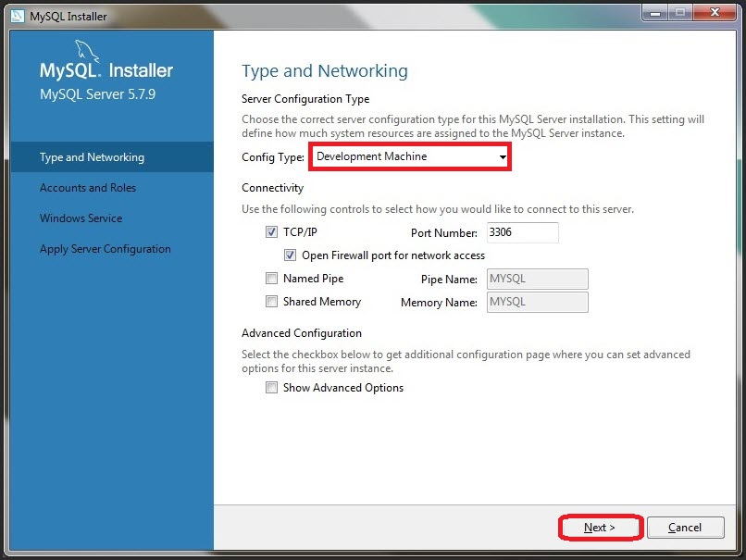Enable the Named Pipe checkbox
746x560 pixels.
(x=271, y=279)
